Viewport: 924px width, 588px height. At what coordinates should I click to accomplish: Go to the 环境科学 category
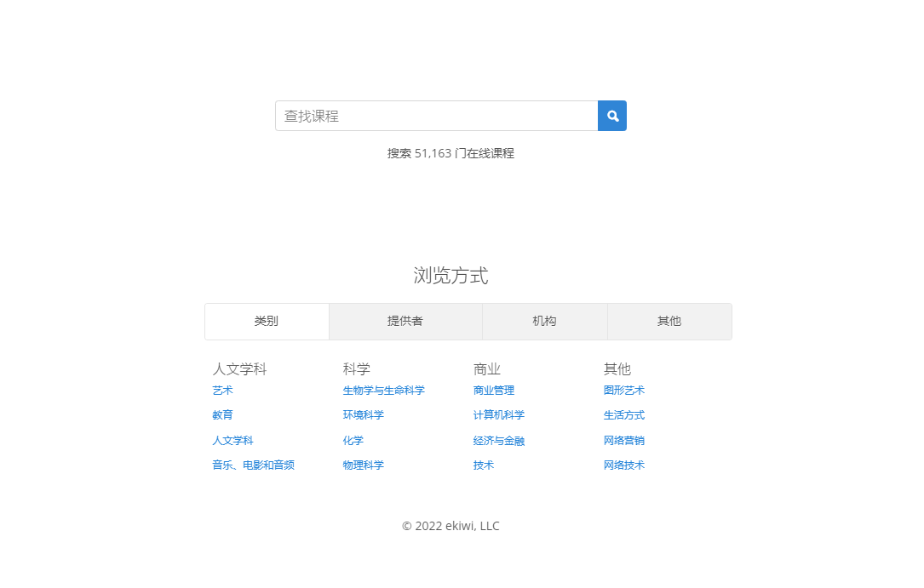(363, 415)
